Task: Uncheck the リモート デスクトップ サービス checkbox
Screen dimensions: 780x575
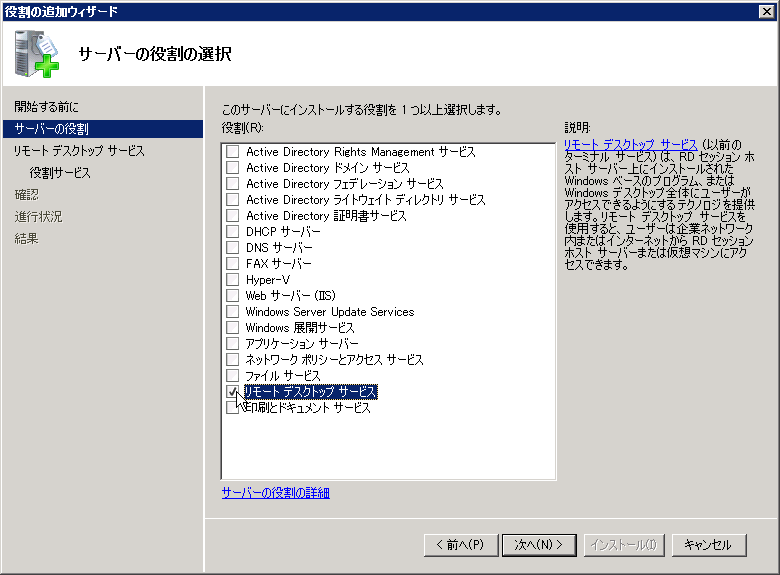Action: click(x=232, y=391)
